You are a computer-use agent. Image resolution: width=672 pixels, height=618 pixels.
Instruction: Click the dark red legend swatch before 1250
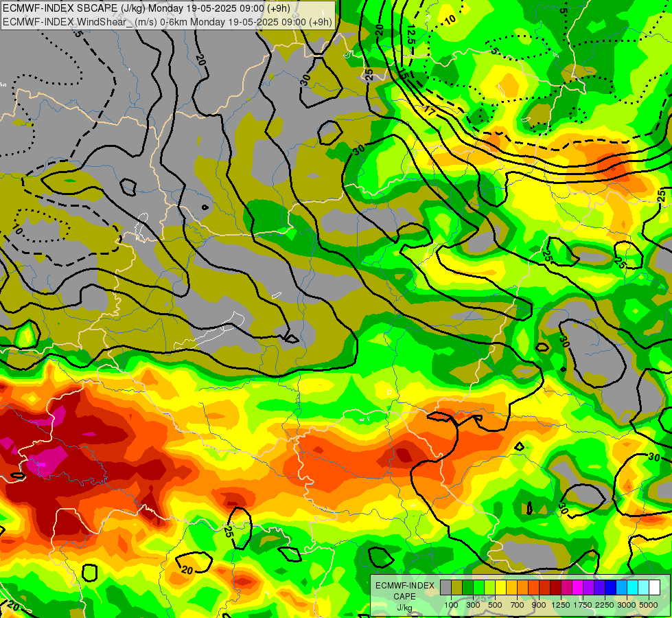[555, 587]
